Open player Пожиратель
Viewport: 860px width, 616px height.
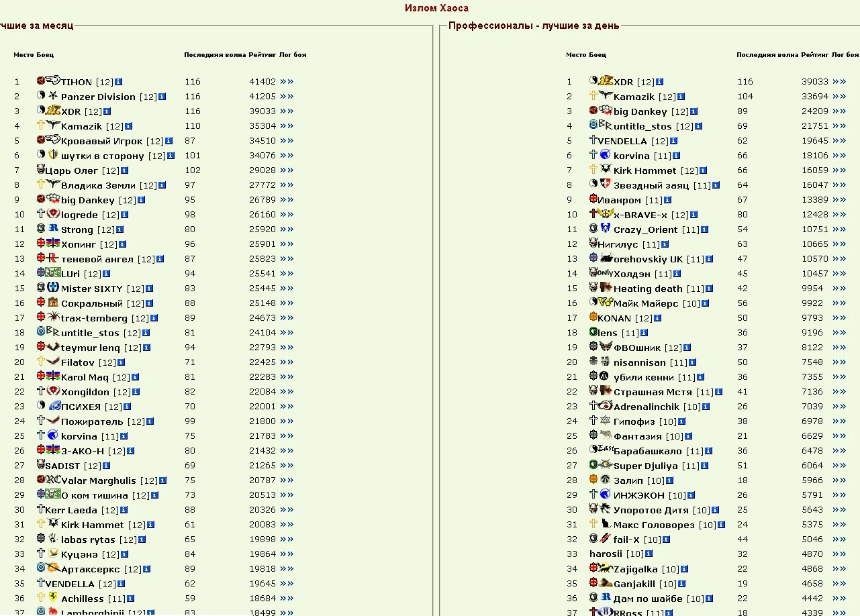[x=92, y=421]
